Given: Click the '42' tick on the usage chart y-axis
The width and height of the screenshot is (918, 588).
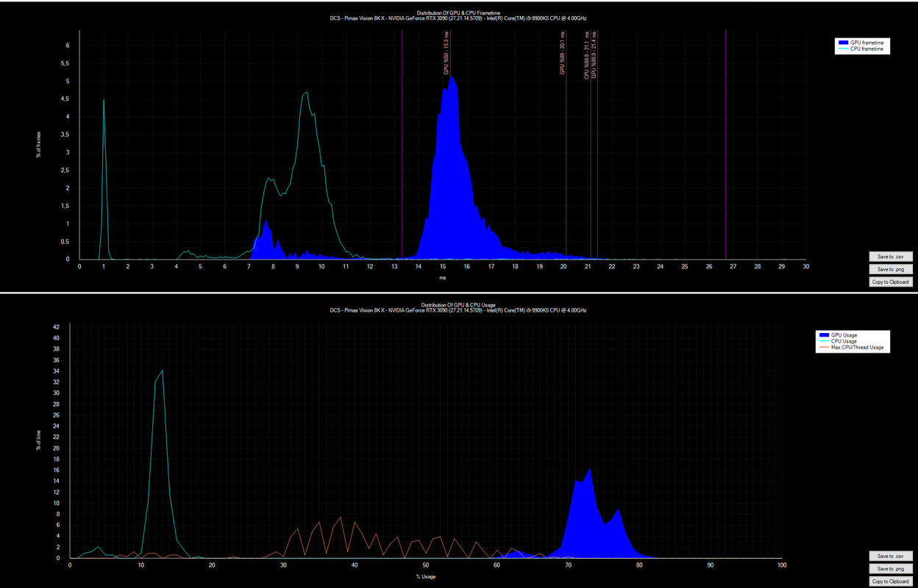Looking at the screenshot, I should click(x=56, y=326).
